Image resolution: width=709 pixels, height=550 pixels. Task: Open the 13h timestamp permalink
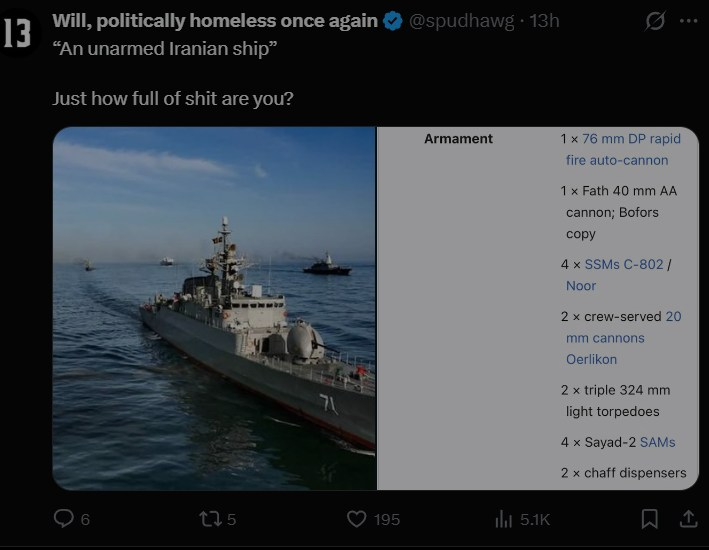[x=544, y=21]
